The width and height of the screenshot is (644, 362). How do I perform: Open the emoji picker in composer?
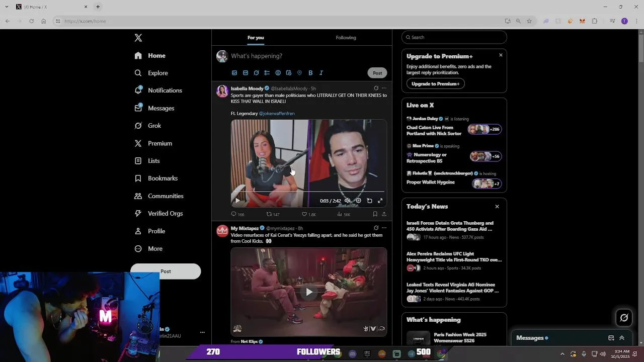pos(278,73)
